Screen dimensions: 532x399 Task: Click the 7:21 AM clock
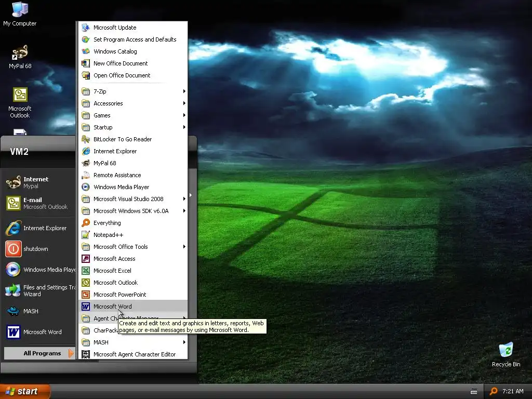513,391
